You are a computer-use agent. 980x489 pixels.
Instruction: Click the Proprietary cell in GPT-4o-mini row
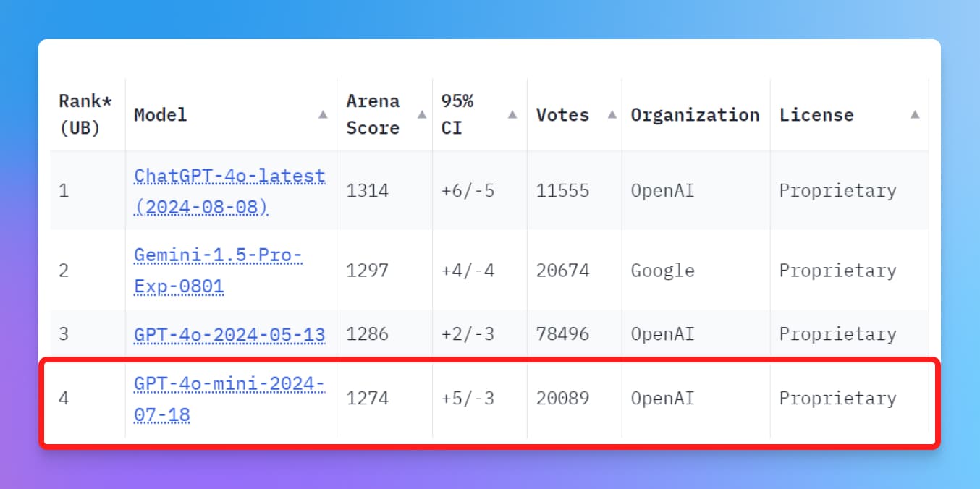[x=837, y=399]
